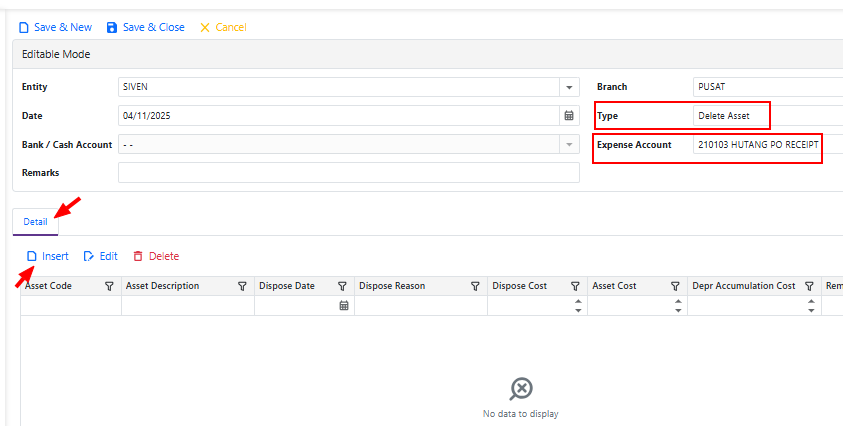This screenshot has height=426, width=843.
Task: Click the Delete trash can icon
Action: point(138,256)
